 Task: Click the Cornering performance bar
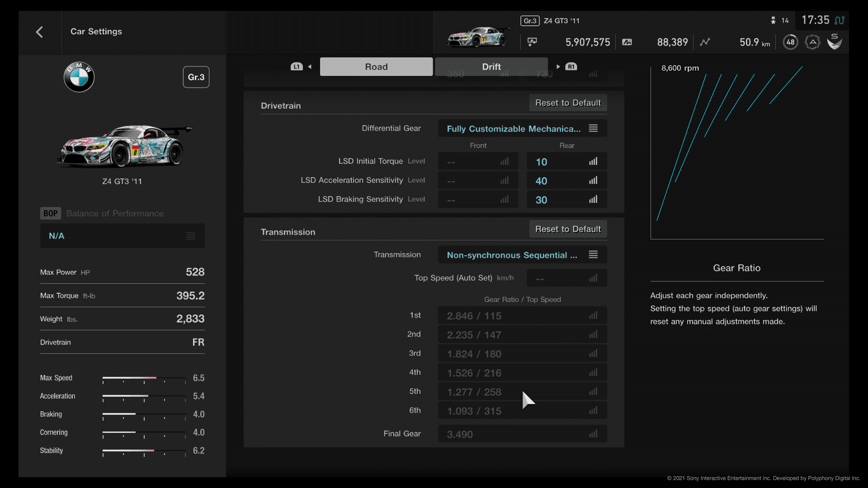point(144,433)
